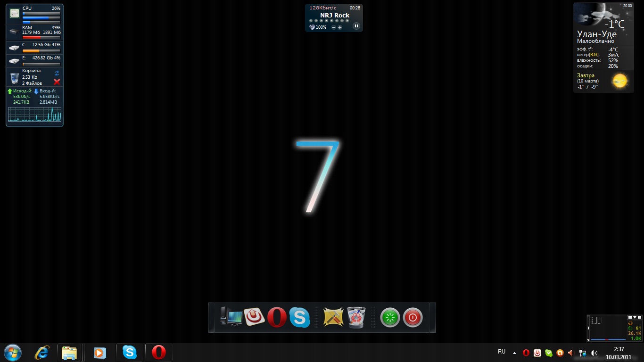This screenshot has width=644, height=362.
Task: Empty the recycle bin using the red X
Action: pyautogui.click(x=57, y=82)
